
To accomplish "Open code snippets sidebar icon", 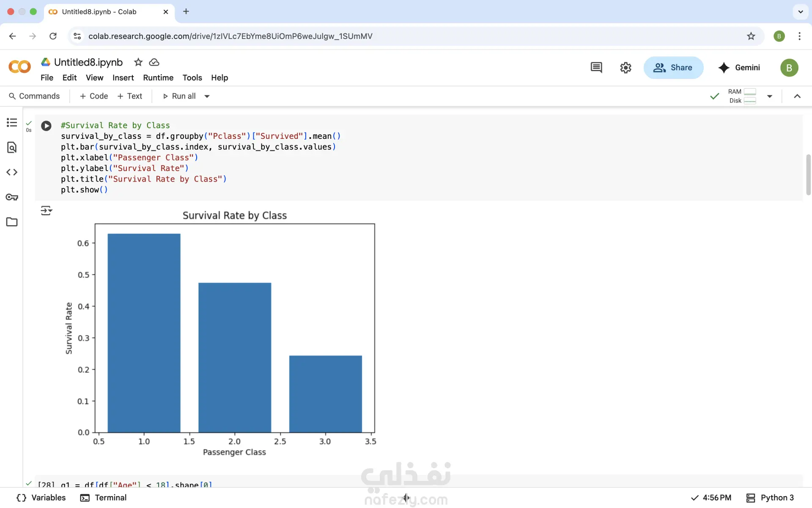I will click(12, 172).
